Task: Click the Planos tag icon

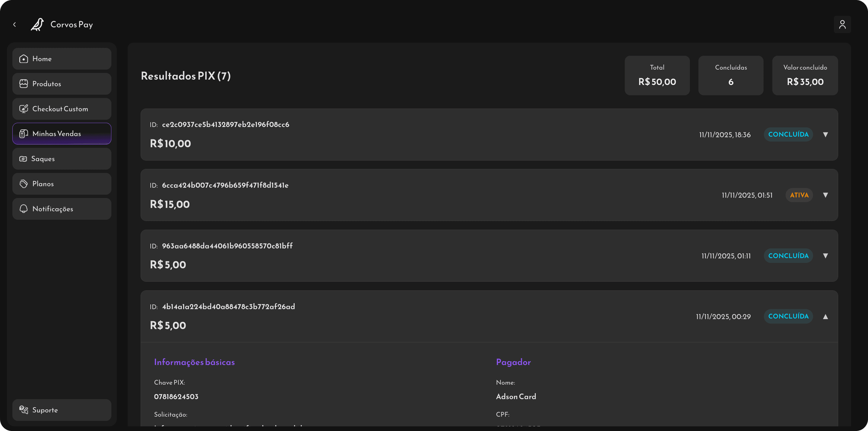Action: click(x=24, y=184)
